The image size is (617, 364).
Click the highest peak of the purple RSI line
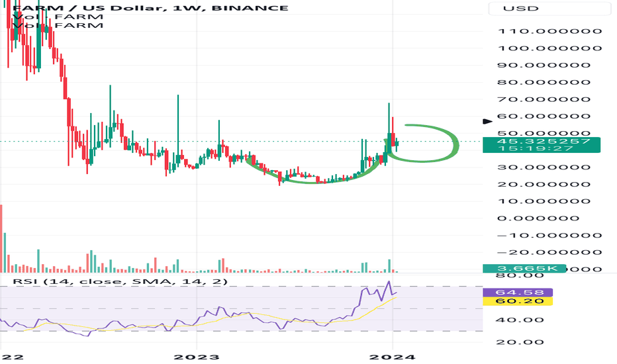click(x=389, y=282)
